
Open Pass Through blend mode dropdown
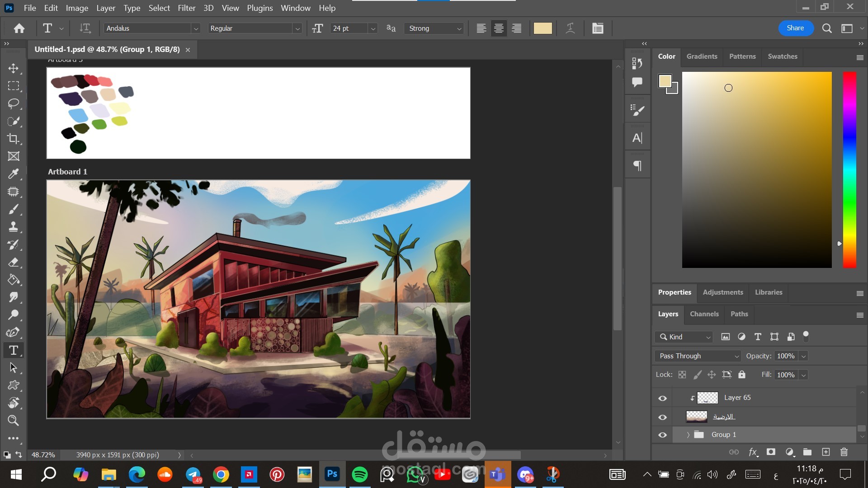coord(698,356)
